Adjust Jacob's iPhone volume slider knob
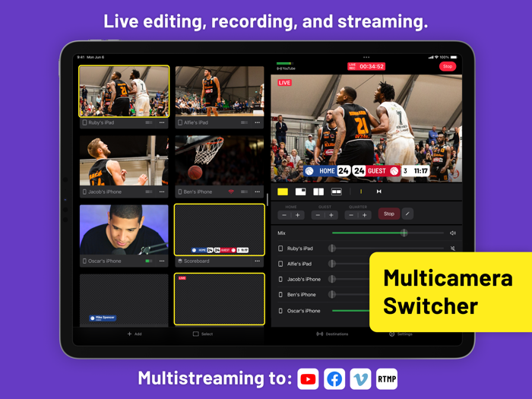Viewport: 532px width, 399px height. coord(332,279)
